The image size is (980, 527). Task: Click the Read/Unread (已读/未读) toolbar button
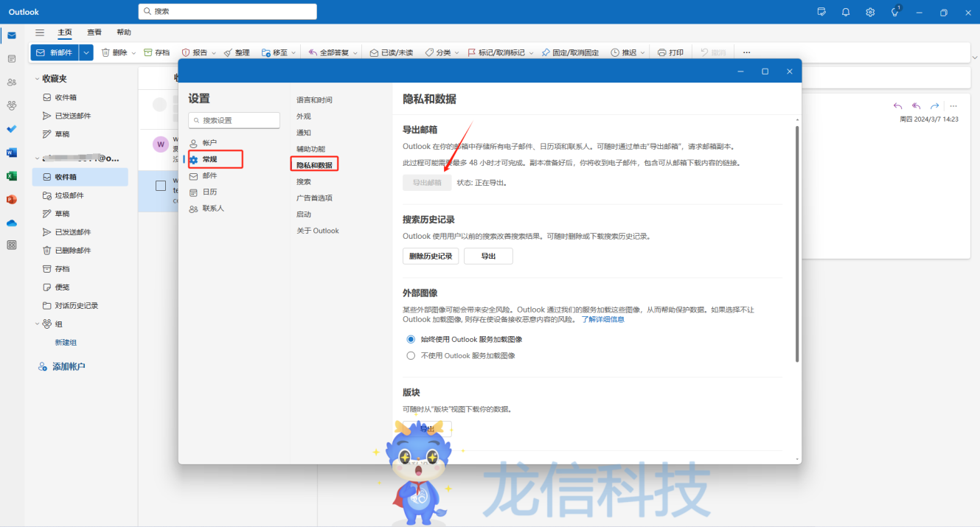coord(391,52)
